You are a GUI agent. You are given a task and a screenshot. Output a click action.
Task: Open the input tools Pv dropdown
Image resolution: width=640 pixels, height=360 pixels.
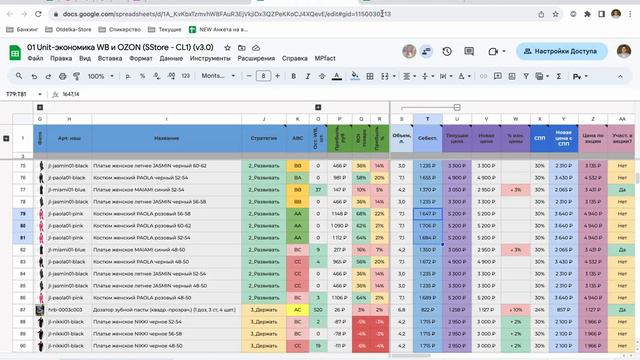coord(580,76)
